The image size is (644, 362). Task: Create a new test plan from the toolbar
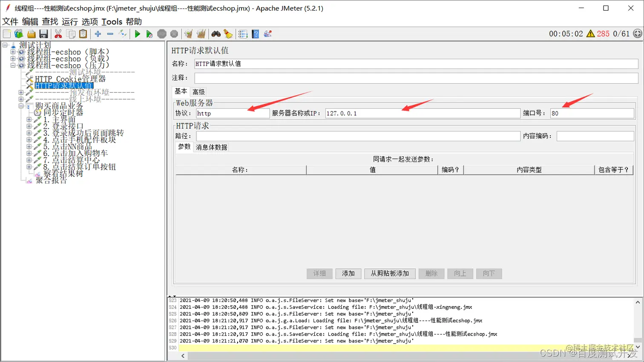(x=7, y=34)
